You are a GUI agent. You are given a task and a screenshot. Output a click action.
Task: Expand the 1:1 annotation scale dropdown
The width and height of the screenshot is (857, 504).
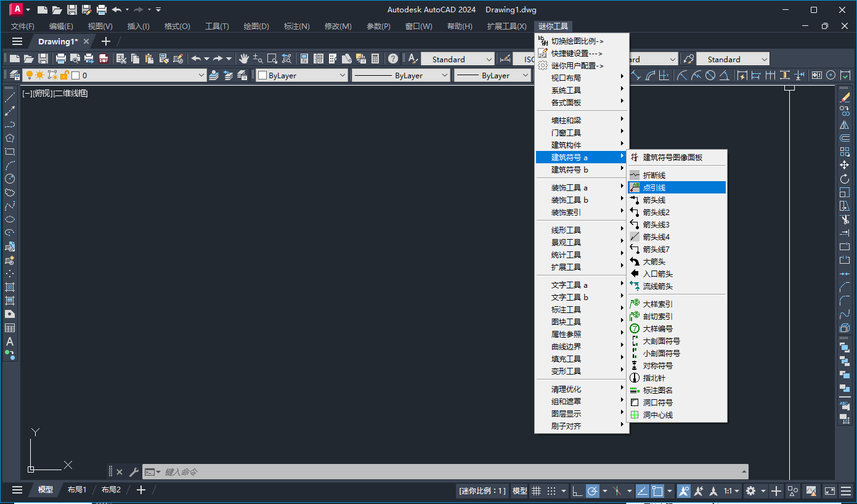pyautogui.click(x=731, y=491)
